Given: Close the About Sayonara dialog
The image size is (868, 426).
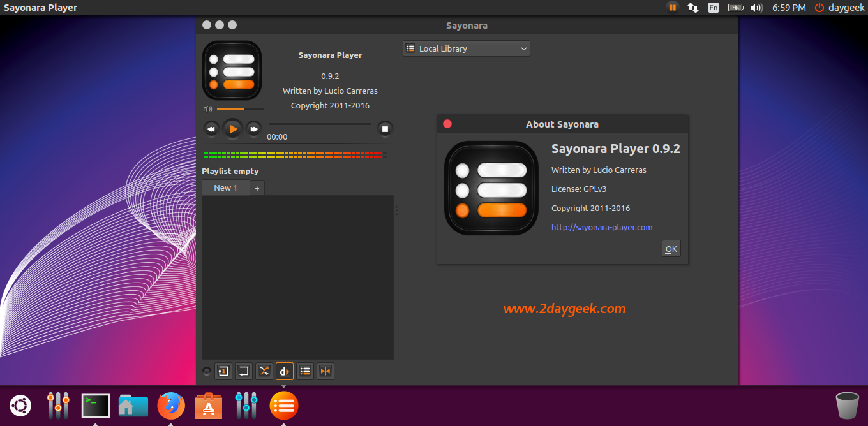Looking at the screenshot, I should click(447, 124).
